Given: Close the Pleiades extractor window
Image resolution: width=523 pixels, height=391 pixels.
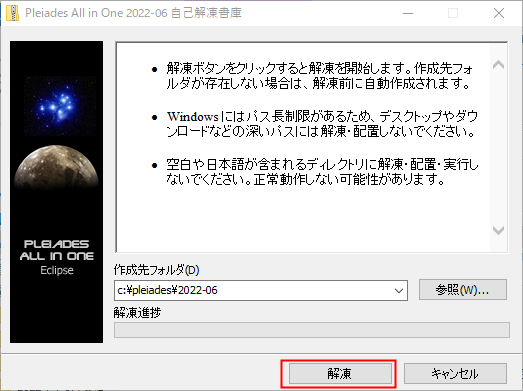Looking at the screenshot, I should (499, 13).
